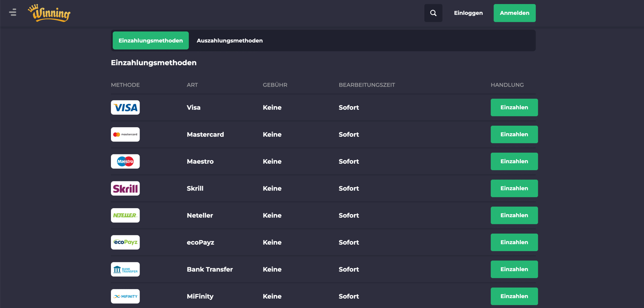This screenshot has height=308, width=644.
Task: Click Keine fee in the ecoPayz row
Action: pyautogui.click(x=272, y=242)
